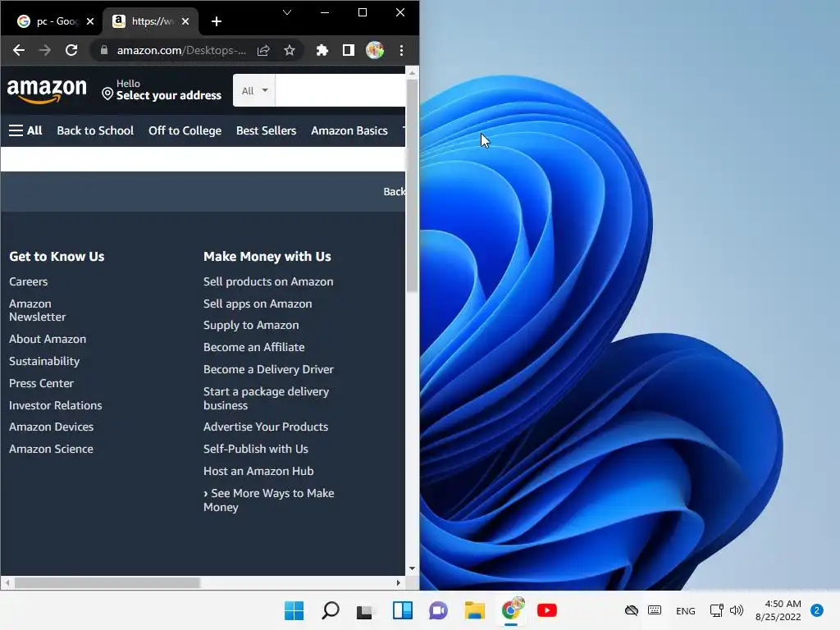This screenshot has width=840, height=630.
Task: Open the hamburger All menu
Action: point(25,130)
